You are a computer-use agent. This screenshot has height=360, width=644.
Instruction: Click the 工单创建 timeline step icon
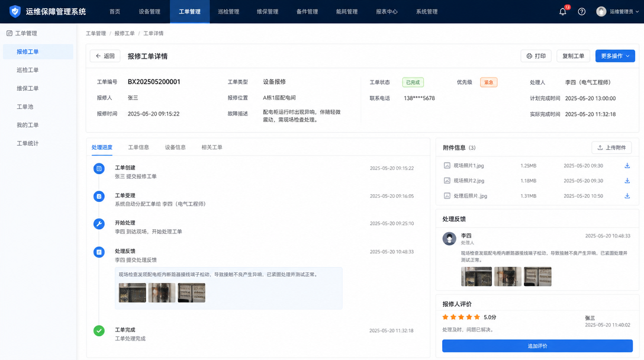click(99, 169)
